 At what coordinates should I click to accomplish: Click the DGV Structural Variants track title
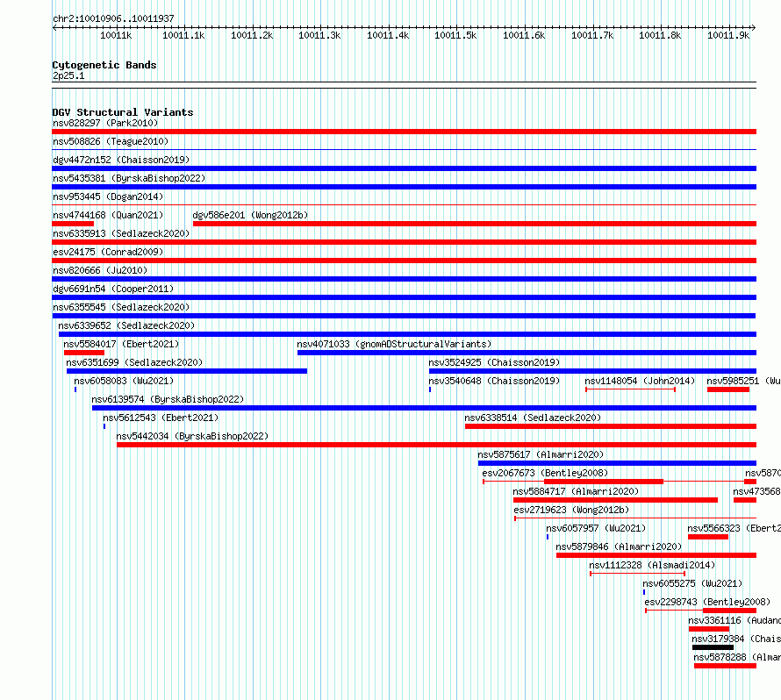tap(123, 112)
